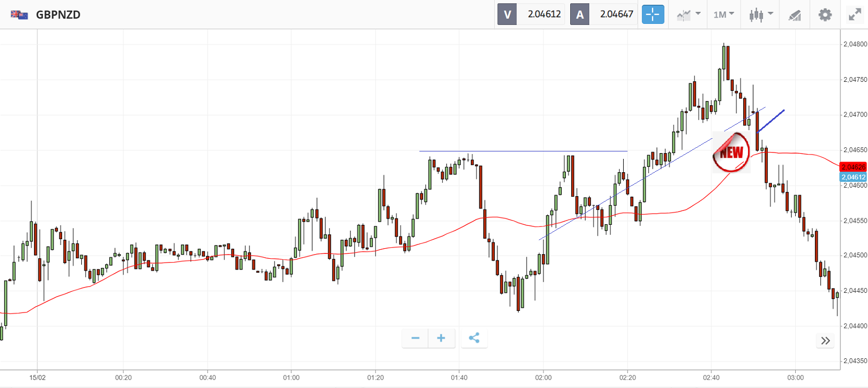The image size is (868, 388).
Task: Select the blue horizontal resistance line
Action: click(523, 151)
